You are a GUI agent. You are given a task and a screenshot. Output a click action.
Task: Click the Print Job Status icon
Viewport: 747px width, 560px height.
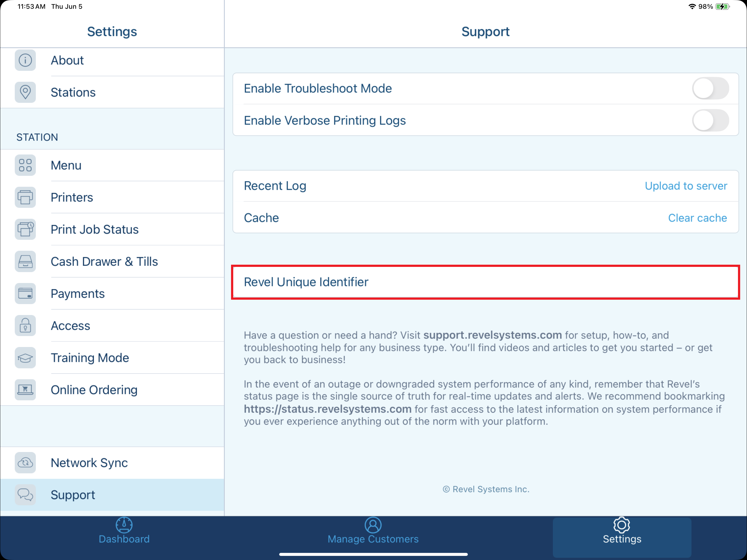pos(25,229)
